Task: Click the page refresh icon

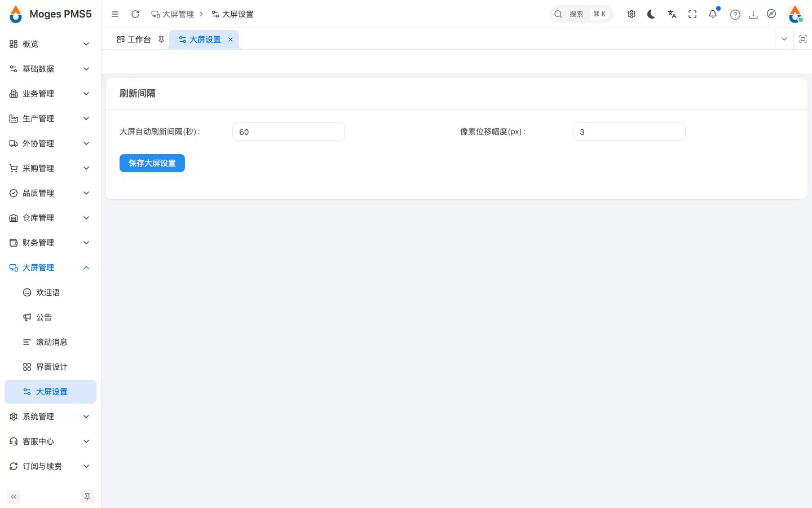Action: [x=135, y=14]
